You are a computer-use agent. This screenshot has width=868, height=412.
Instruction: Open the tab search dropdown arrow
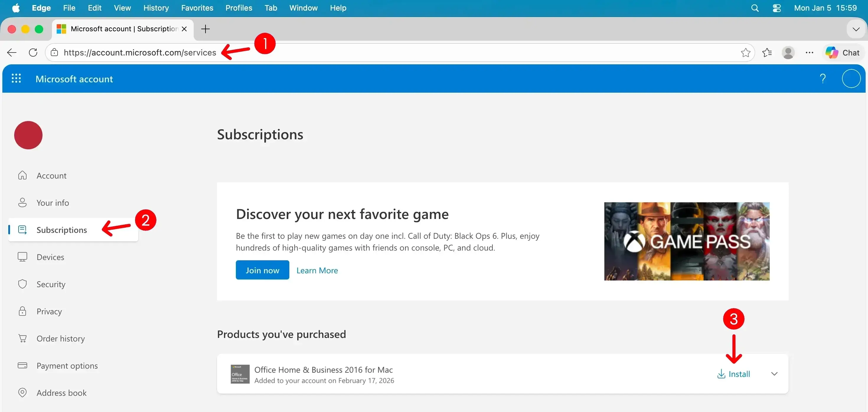[856, 29]
